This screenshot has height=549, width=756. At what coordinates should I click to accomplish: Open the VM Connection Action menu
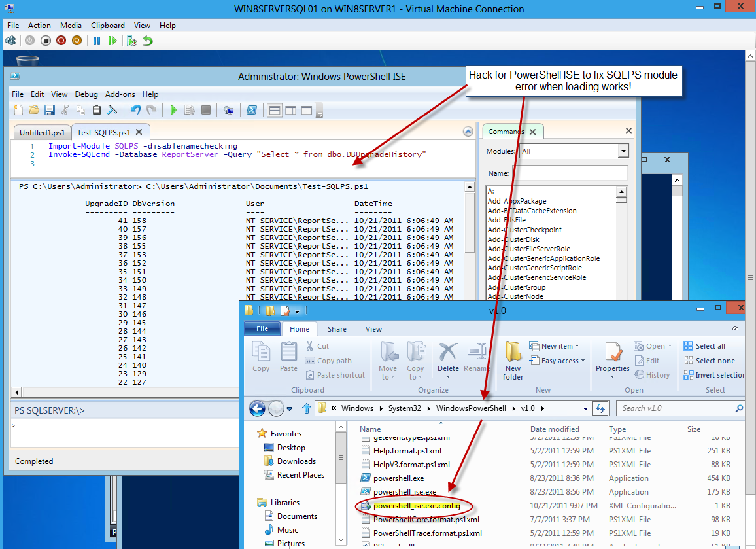click(39, 26)
